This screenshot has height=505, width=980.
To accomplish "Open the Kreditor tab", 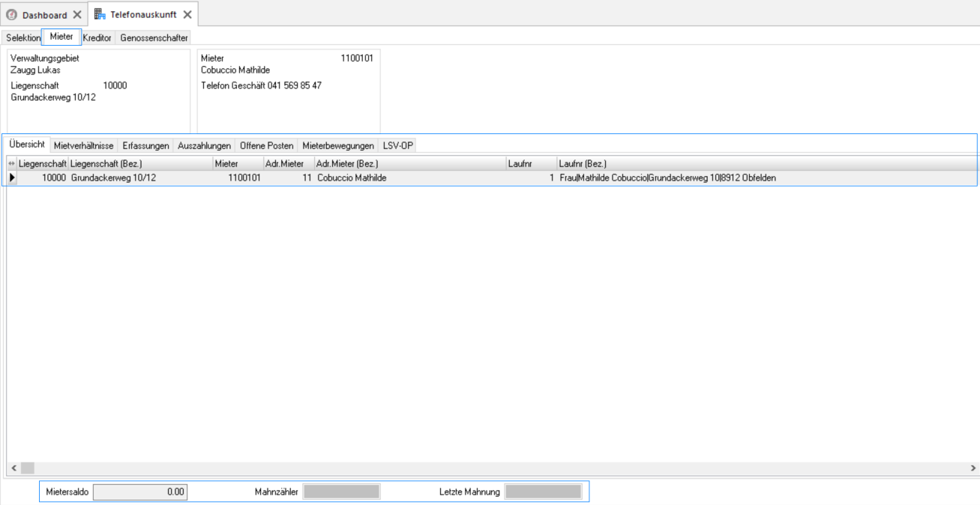I will [97, 37].
